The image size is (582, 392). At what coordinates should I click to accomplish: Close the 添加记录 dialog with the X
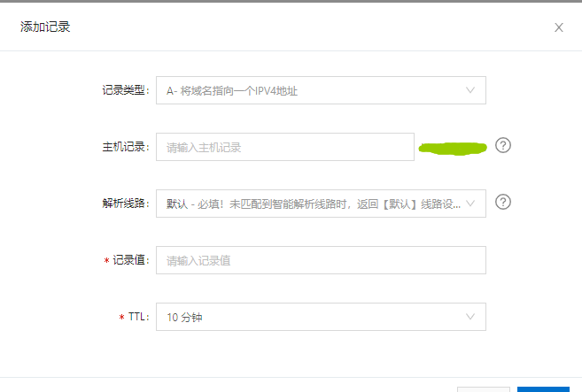click(559, 27)
